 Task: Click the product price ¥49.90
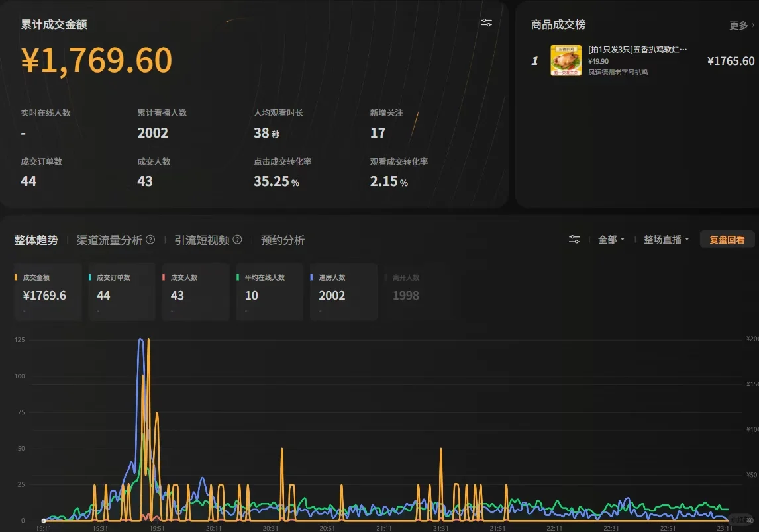pos(598,61)
